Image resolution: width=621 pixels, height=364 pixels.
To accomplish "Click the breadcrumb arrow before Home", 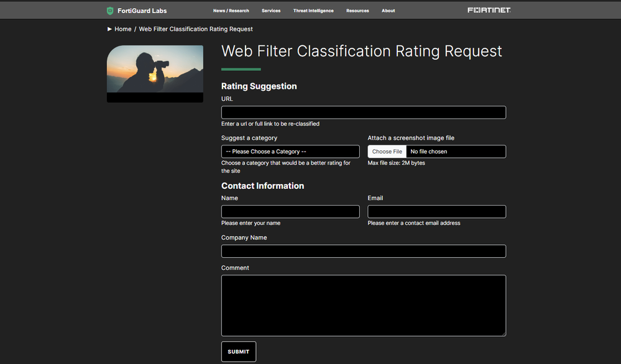I will 110,29.
